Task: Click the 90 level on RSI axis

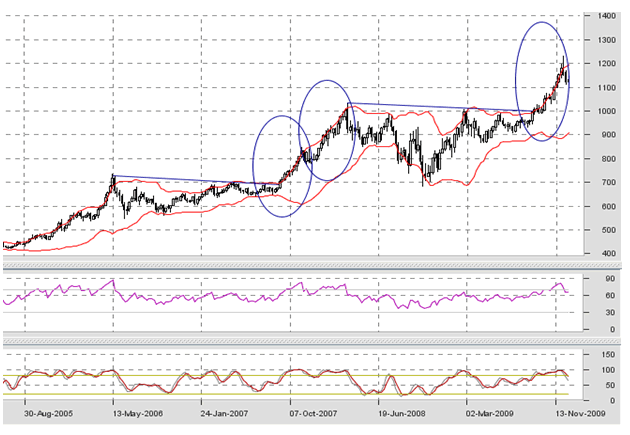Action: (610, 279)
